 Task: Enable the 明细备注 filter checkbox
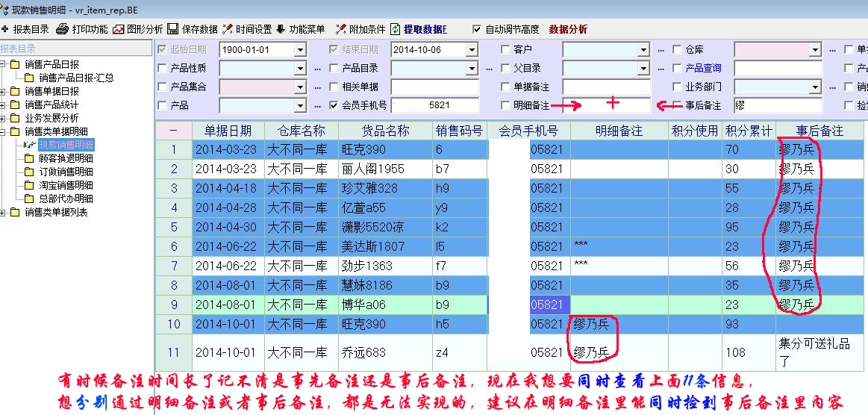(x=506, y=106)
